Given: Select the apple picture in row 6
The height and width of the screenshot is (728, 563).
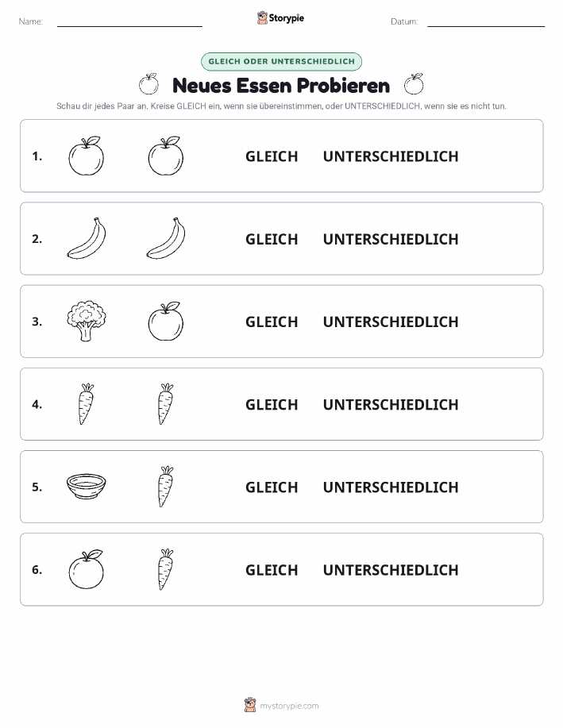Looking at the screenshot, I should (87, 569).
